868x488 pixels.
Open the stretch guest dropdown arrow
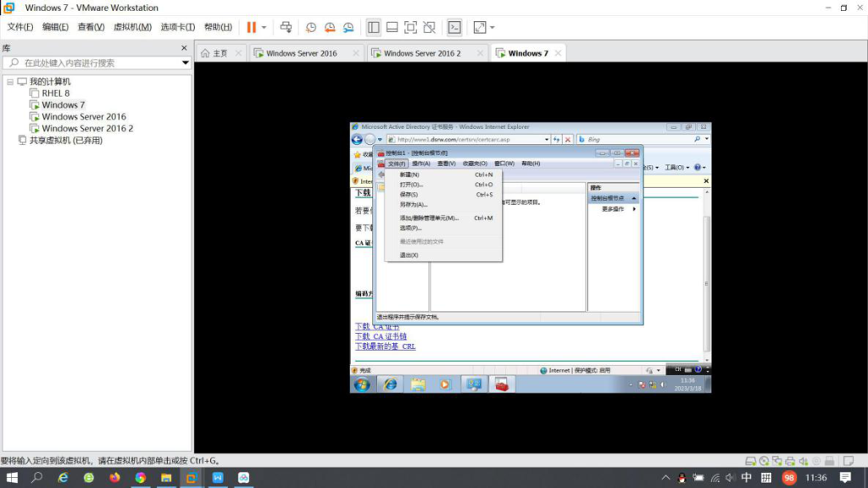tap(492, 27)
